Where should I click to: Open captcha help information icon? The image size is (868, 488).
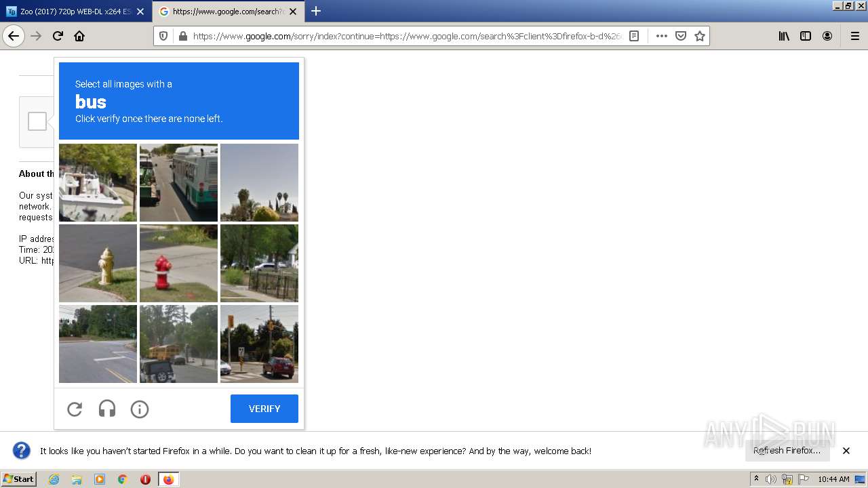click(140, 409)
